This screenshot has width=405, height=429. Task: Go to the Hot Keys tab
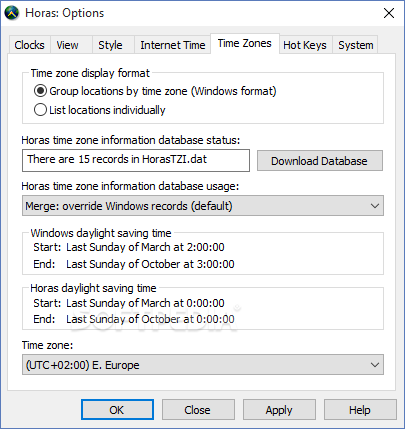click(x=305, y=45)
